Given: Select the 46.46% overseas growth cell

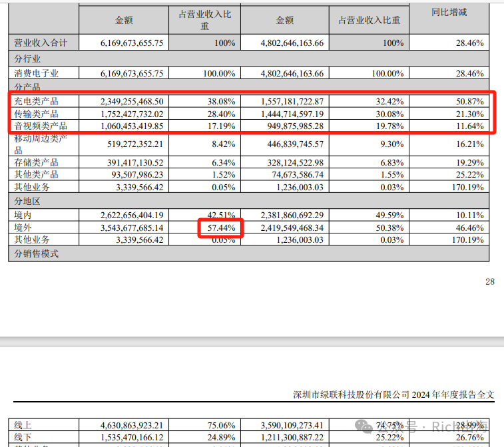Looking at the screenshot, I should 470,228.
